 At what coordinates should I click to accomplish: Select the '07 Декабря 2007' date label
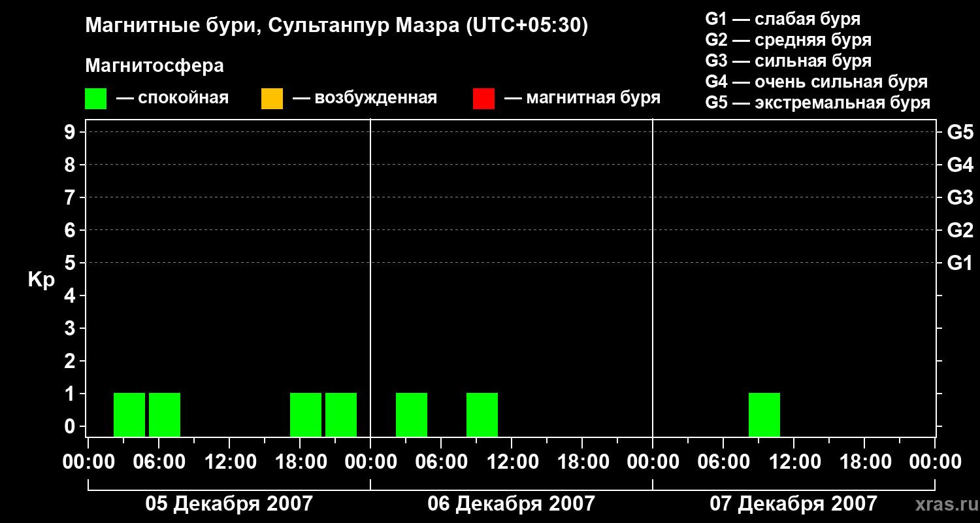[793, 504]
